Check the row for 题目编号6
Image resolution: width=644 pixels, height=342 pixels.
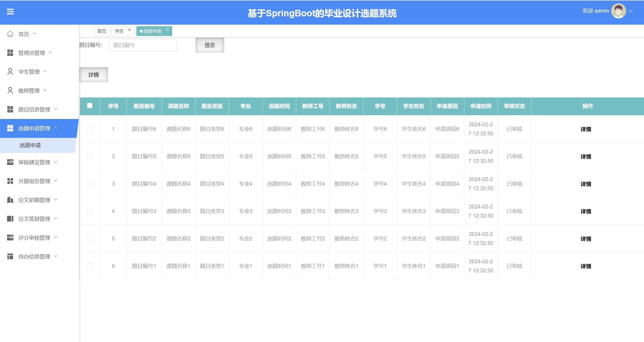90,129
